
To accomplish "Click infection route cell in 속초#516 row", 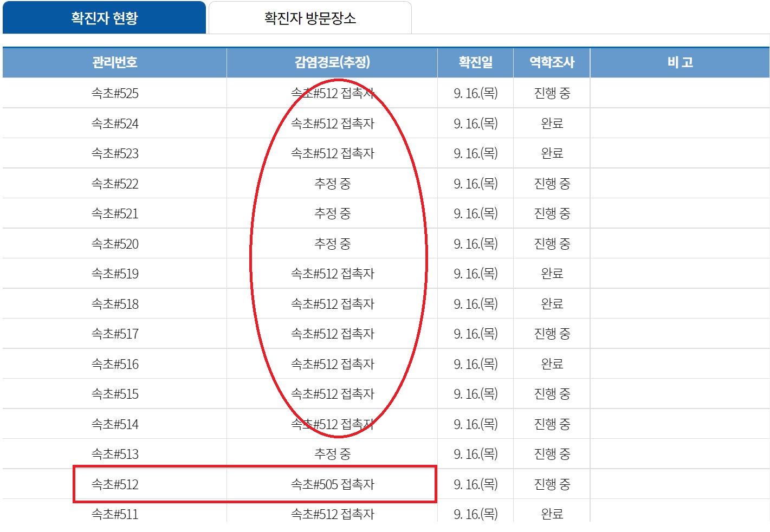I will pos(332,364).
